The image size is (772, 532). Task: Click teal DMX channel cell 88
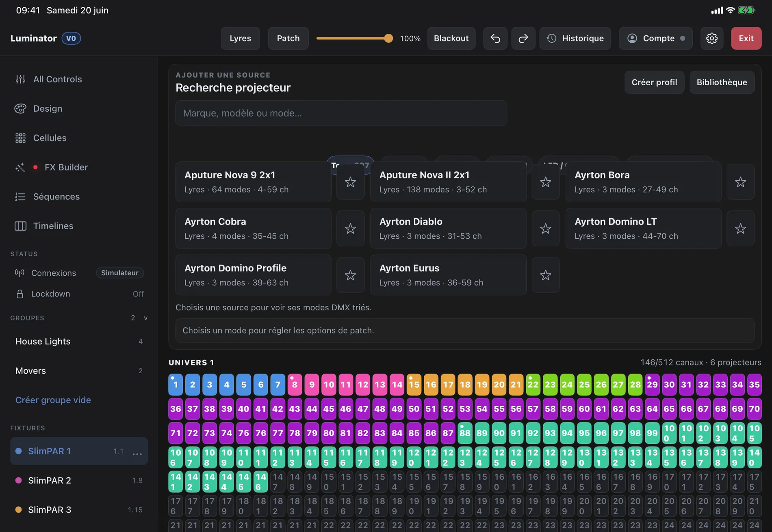click(x=465, y=433)
